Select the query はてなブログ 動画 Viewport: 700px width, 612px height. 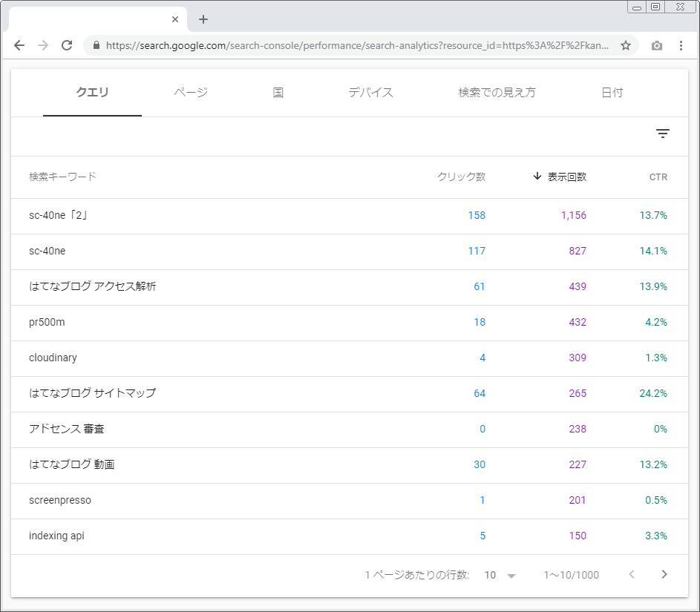pyautogui.click(x=72, y=464)
